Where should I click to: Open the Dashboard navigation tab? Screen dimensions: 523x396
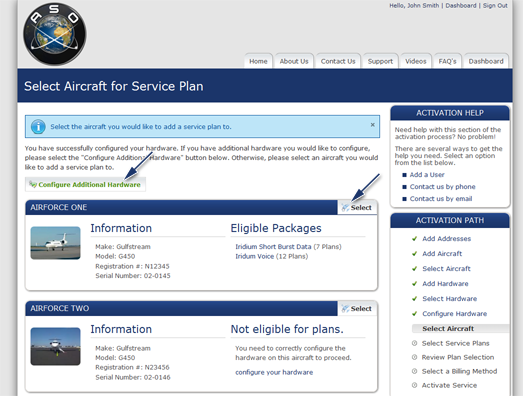point(486,61)
